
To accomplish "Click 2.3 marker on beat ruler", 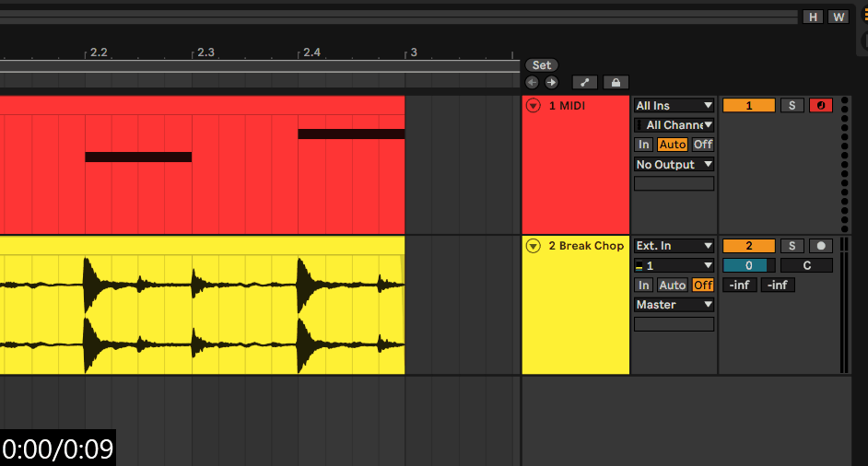I will 205,52.
